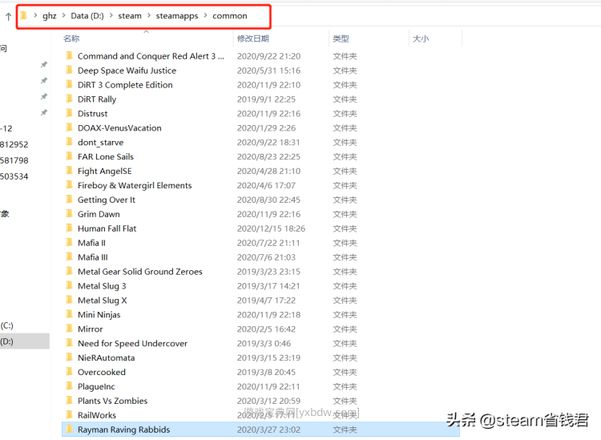Sort by 类型 column header
601x440 pixels.
pyautogui.click(x=341, y=38)
